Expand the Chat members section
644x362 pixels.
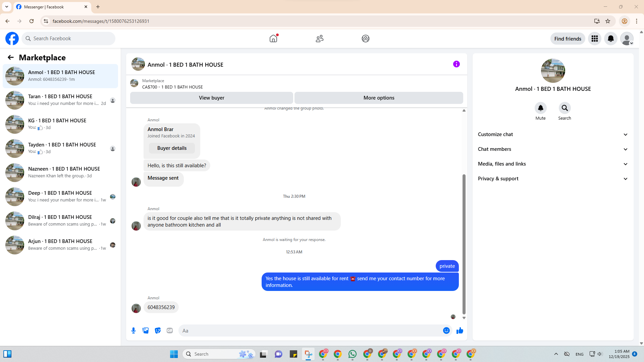[x=553, y=149]
